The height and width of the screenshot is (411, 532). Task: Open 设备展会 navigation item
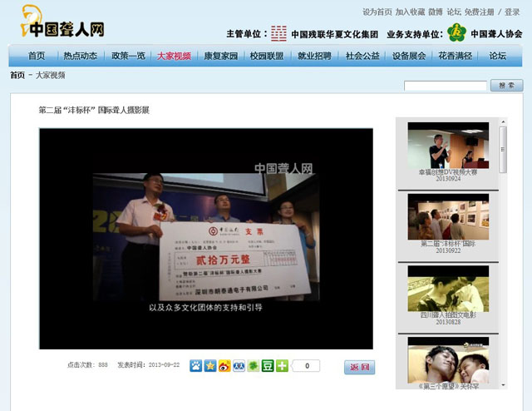[x=409, y=56]
